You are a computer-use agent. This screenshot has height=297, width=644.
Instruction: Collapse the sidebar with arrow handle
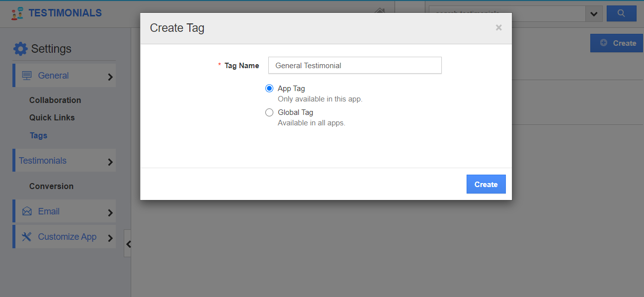[x=128, y=243]
